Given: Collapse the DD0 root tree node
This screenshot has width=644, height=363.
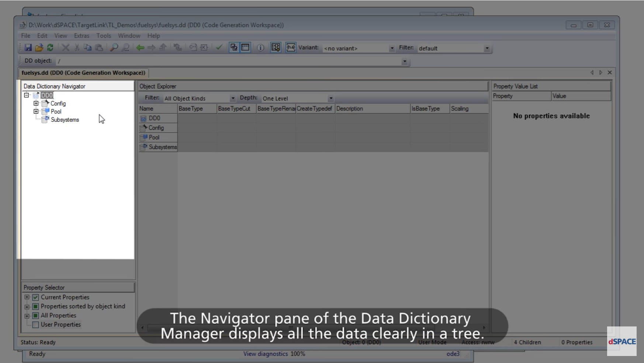Looking at the screenshot, I should tap(27, 95).
